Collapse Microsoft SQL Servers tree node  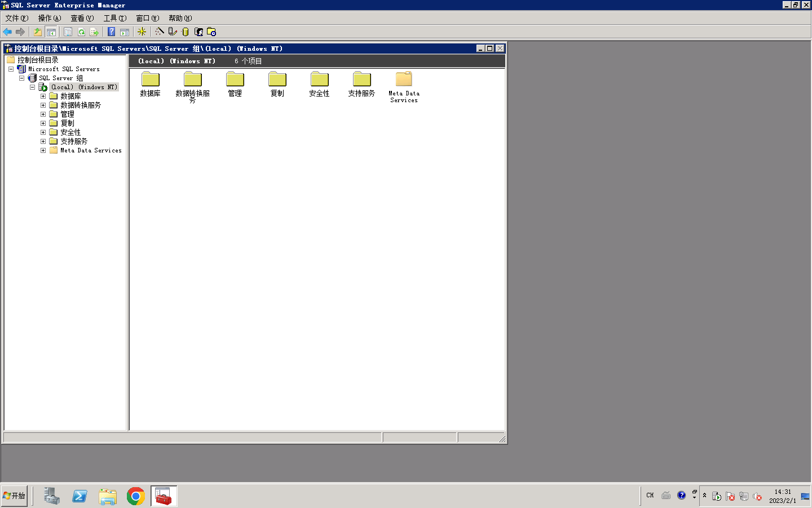[11, 69]
